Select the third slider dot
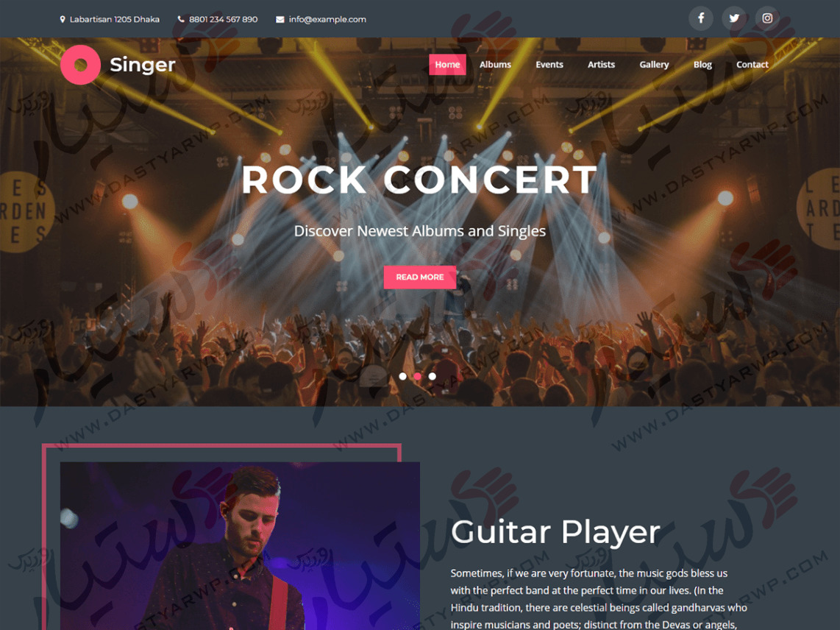 pyautogui.click(x=433, y=376)
